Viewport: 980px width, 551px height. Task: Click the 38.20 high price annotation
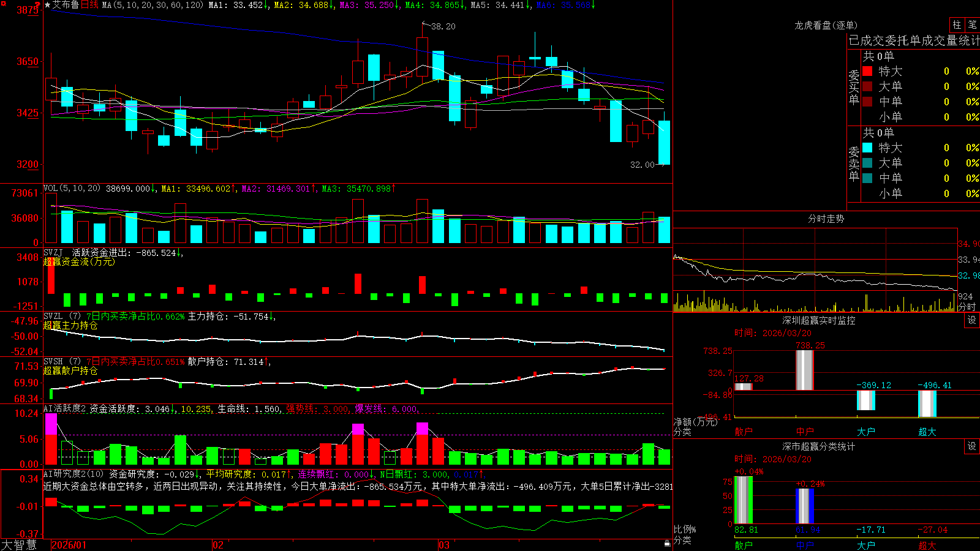coord(443,26)
